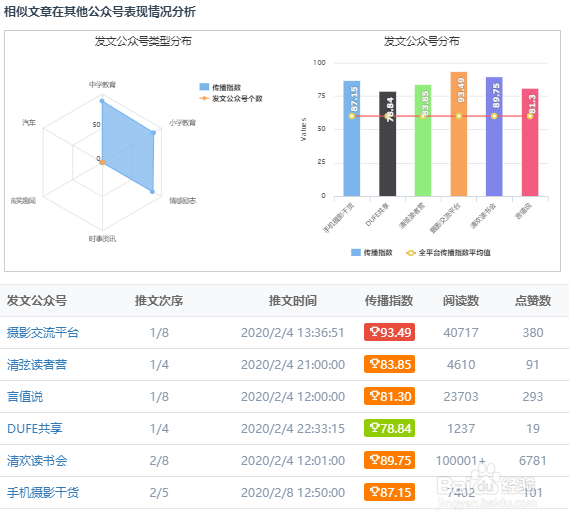This screenshot has width=570, height=524.
Task: Click read count 100001+
Action: pyautogui.click(x=461, y=460)
